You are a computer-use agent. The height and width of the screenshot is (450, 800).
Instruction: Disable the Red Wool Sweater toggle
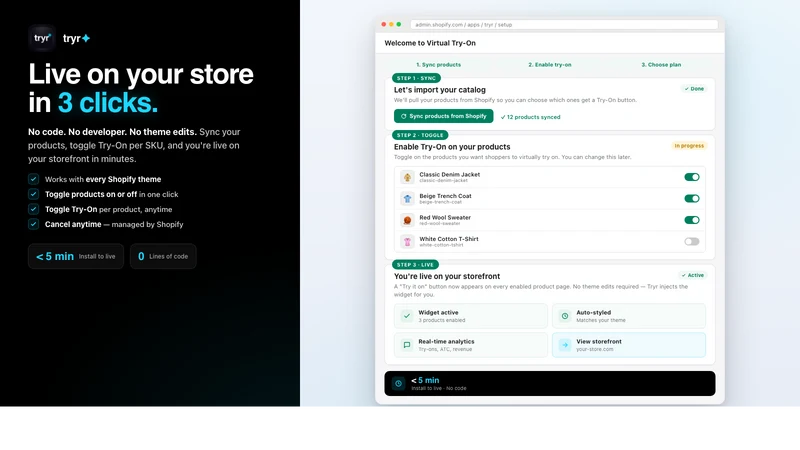[692, 220]
